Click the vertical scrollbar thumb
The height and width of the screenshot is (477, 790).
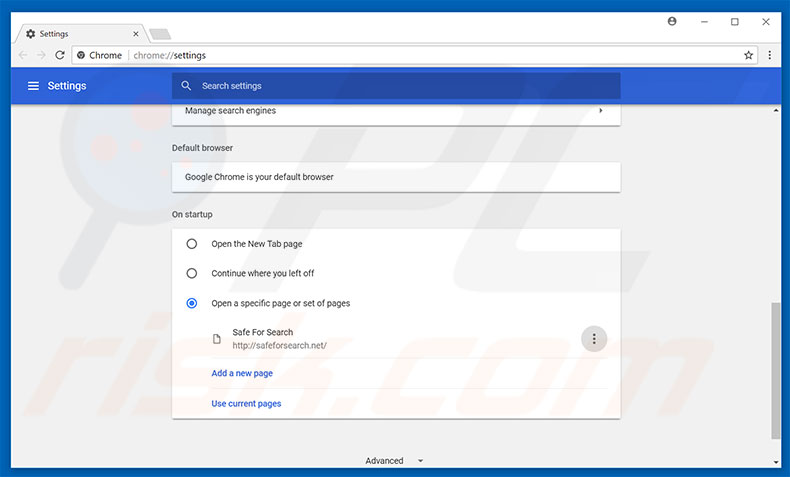tap(776, 370)
